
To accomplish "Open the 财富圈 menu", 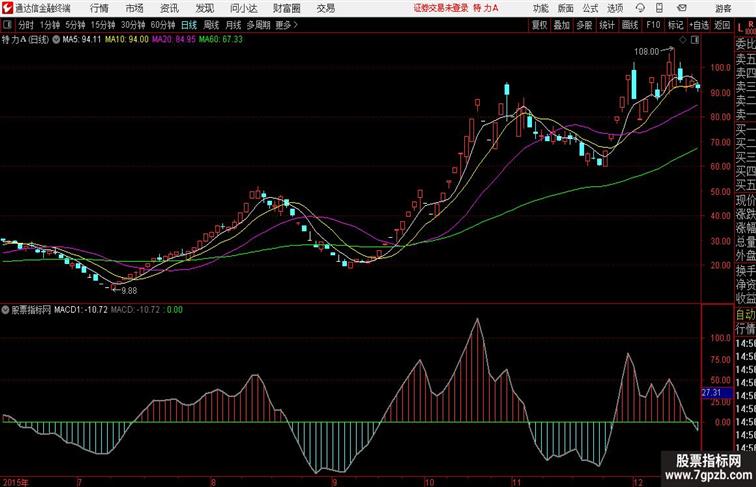I will coord(286,8).
